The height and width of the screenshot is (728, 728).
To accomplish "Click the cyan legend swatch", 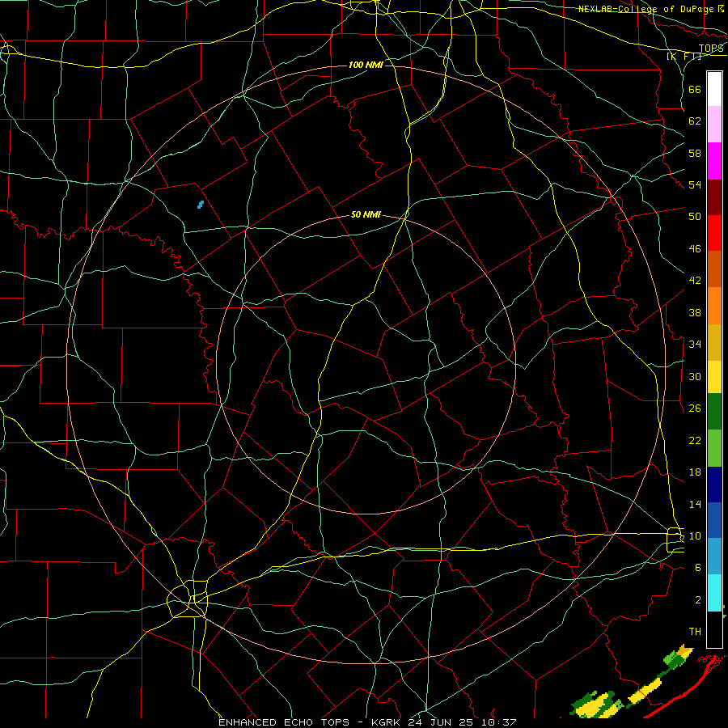I will [x=714, y=593].
